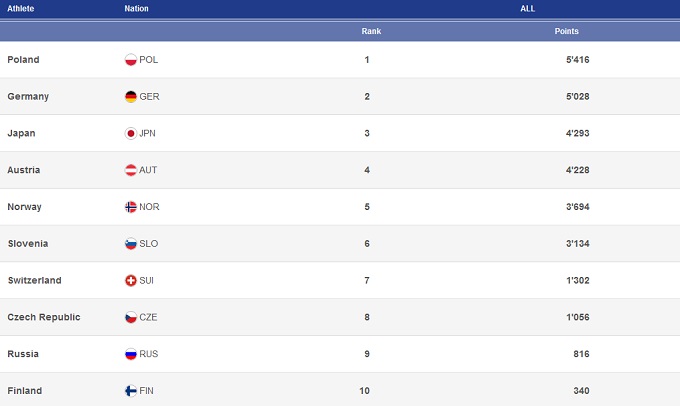The height and width of the screenshot is (406, 680).
Task: Click the Germany flag icon
Action: tap(130, 97)
